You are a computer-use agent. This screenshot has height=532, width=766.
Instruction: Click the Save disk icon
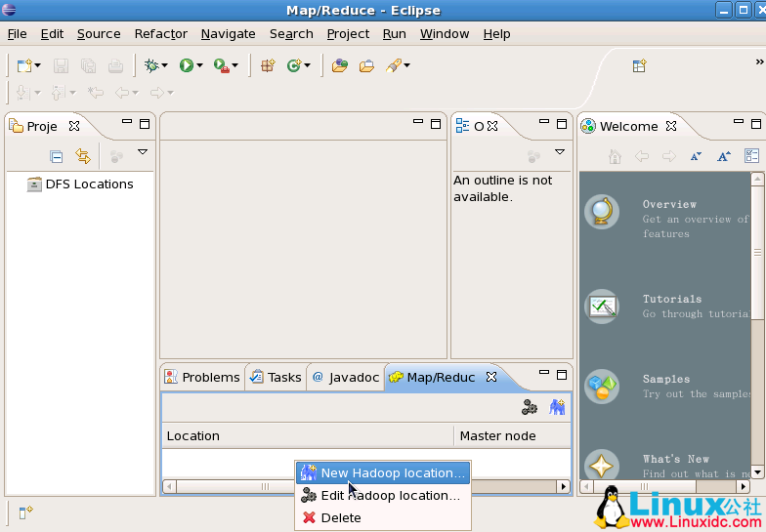tap(61, 65)
